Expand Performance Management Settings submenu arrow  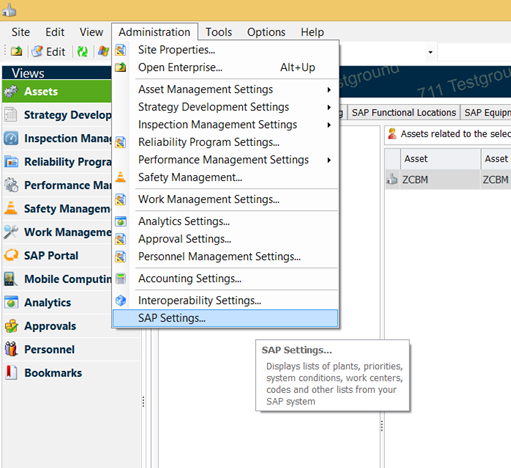click(x=329, y=160)
